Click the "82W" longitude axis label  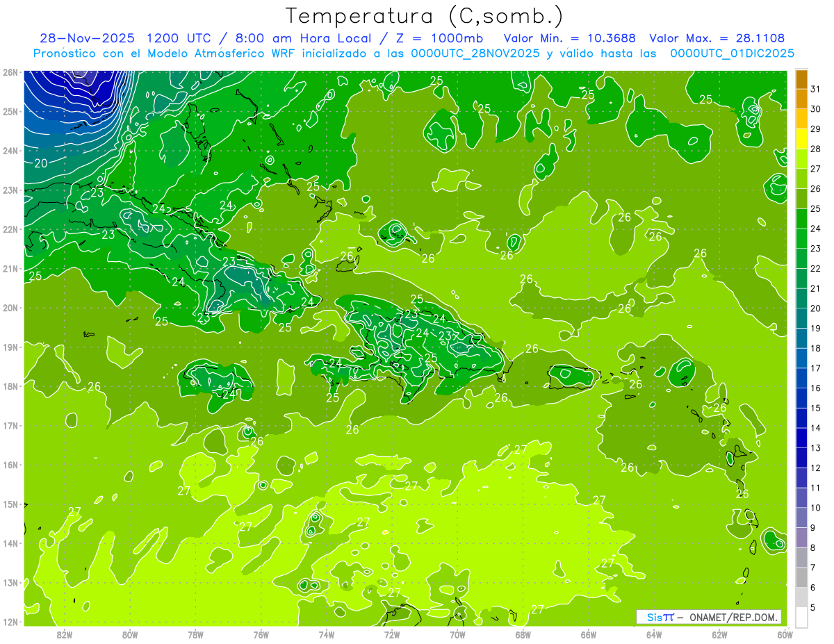pos(65,634)
